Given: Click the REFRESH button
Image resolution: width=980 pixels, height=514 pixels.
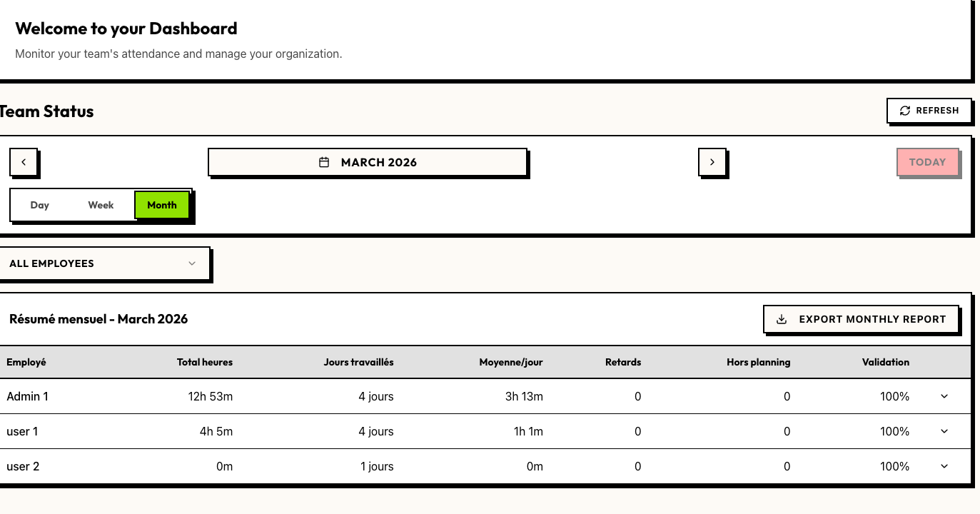Looking at the screenshot, I should [929, 111].
